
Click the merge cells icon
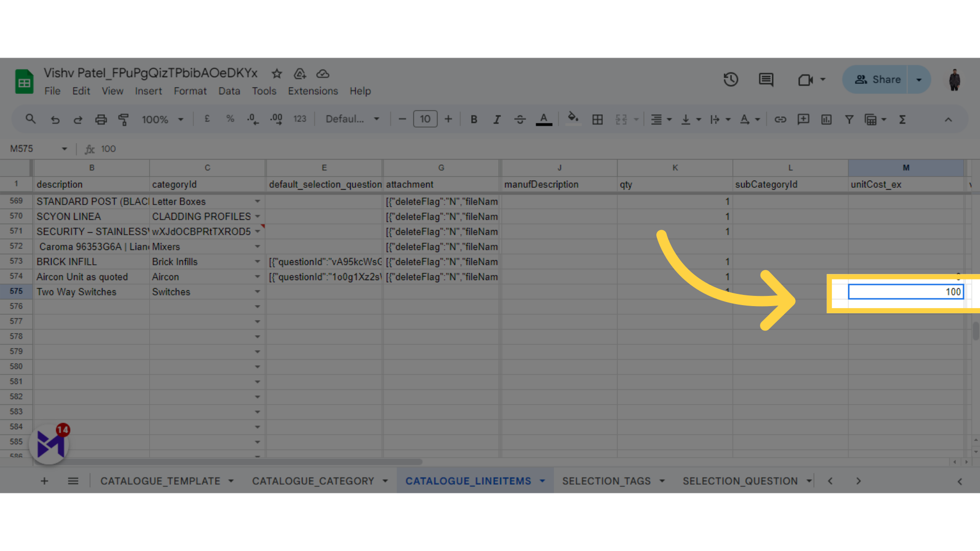(621, 120)
